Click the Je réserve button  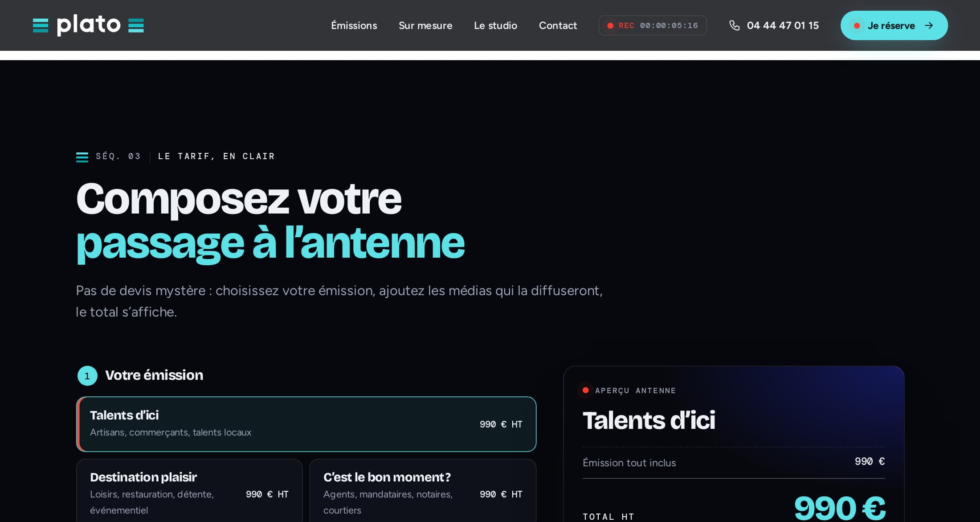click(x=894, y=25)
